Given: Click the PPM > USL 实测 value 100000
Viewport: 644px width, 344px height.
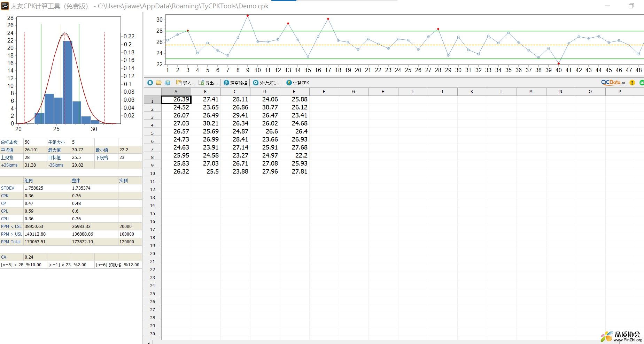Looking at the screenshot, I should (130, 234).
